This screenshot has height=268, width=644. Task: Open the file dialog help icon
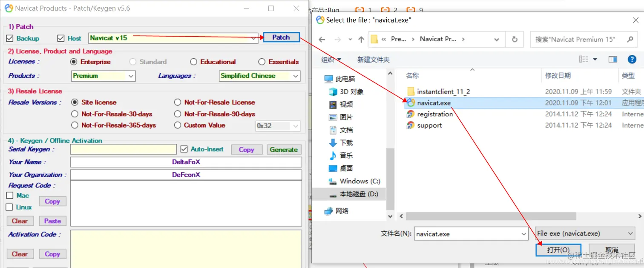[x=632, y=60]
